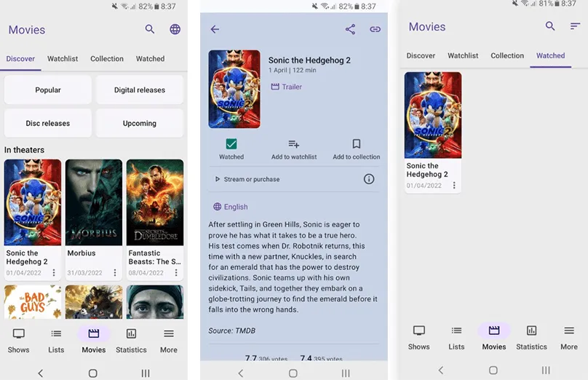Open the Digital releases category

click(140, 90)
